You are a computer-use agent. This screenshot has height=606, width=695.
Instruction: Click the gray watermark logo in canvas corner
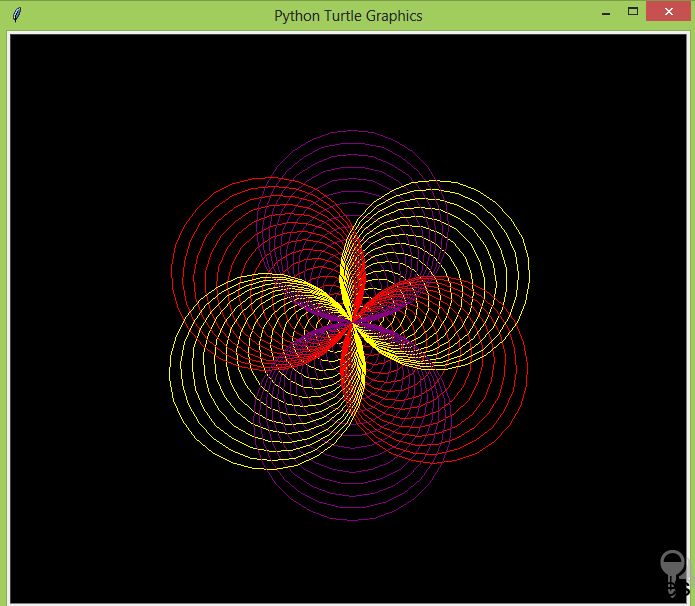pyautogui.click(x=675, y=573)
